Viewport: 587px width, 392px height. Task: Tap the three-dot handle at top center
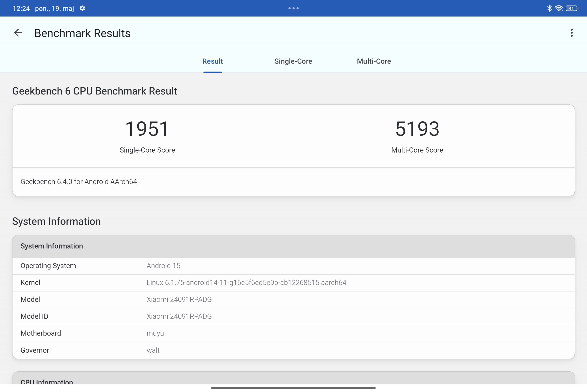(293, 8)
